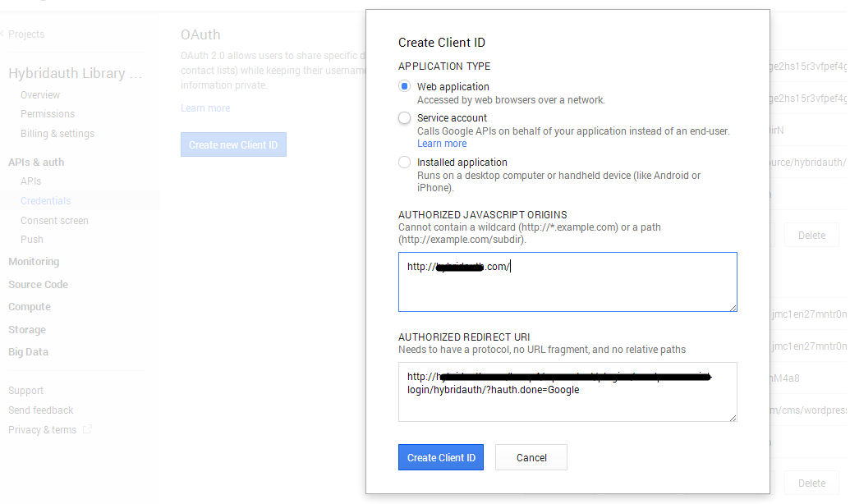Select Credentials in the sidebar

pyautogui.click(x=45, y=200)
